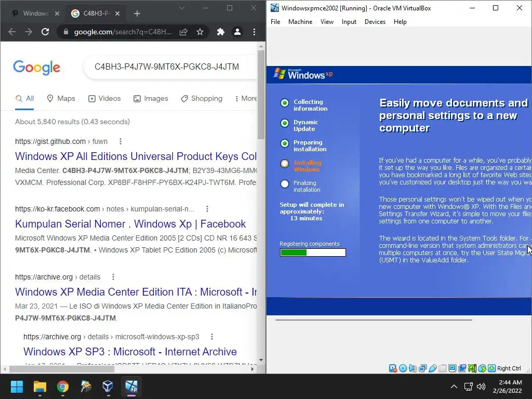Bookmark this page with the star icon

click(x=200, y=32)
